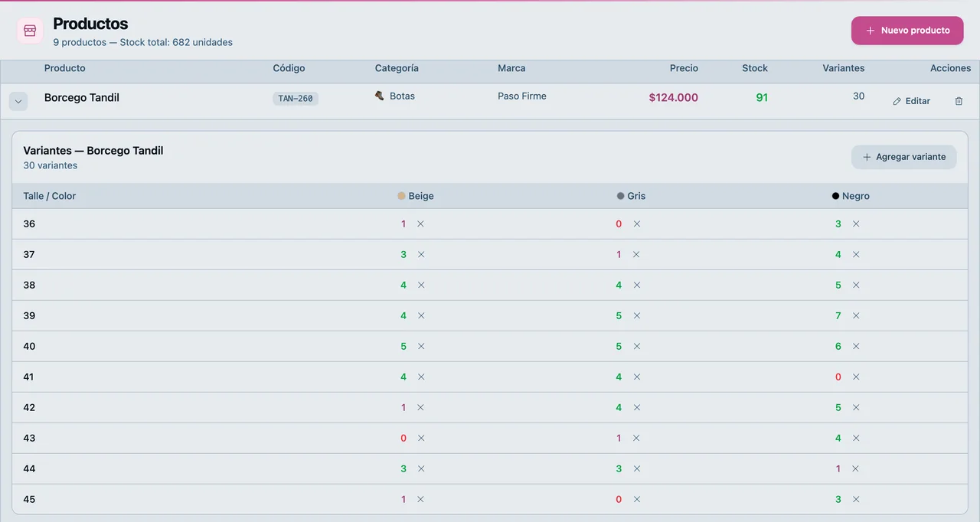The width and height of the screenshot is (980, 522).
Task: Click the Marca column header
Action: (511, 68)
